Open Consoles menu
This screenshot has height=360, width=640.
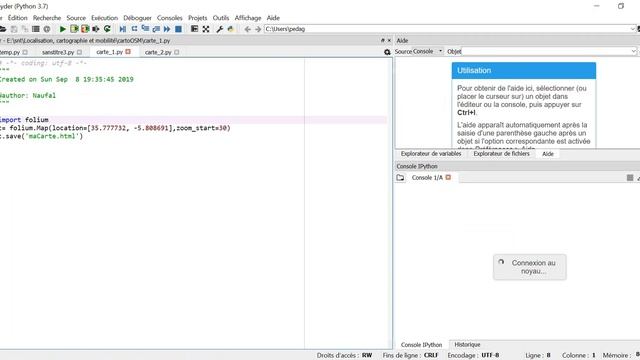[x=170, y=18]
